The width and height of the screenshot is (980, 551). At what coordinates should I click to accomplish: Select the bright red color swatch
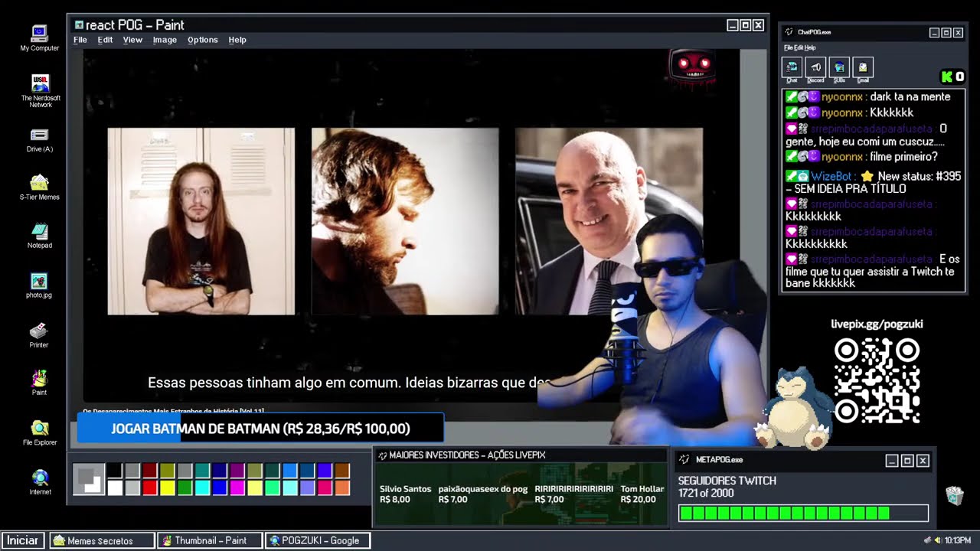[149, 487]
